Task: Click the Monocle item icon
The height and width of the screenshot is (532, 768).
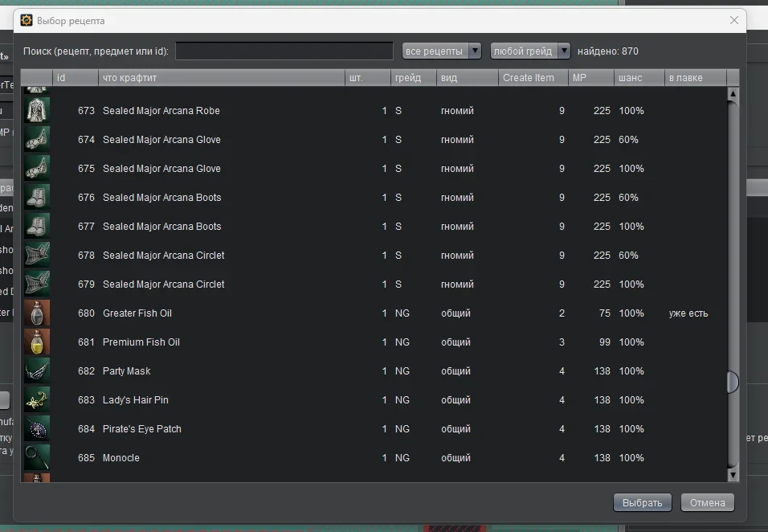Action: coord(37,457)
